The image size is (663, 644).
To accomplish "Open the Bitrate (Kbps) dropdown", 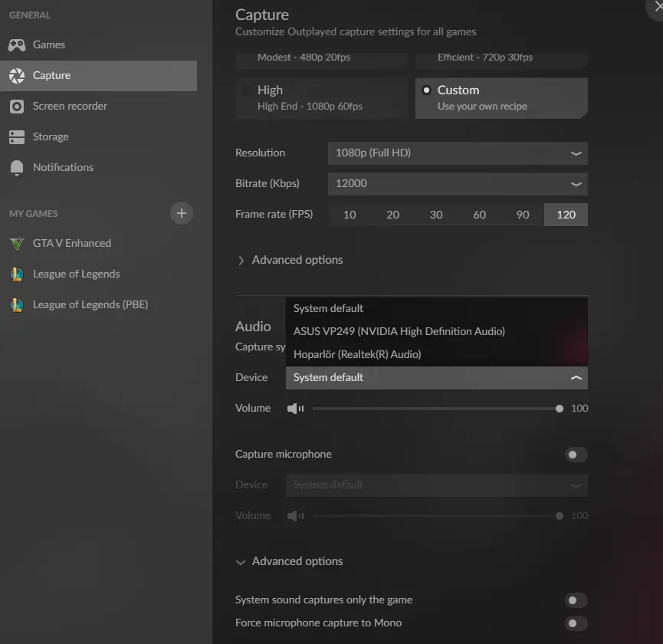I will pos(458,184).
